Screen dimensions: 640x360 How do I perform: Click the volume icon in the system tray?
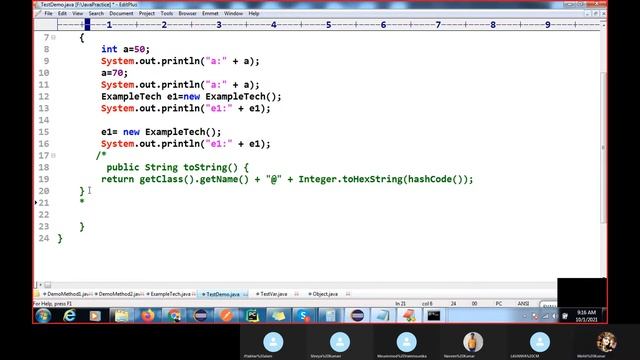tap(555, 316)
